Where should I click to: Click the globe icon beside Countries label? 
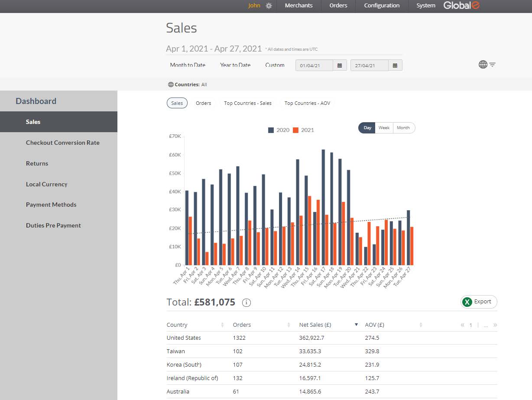click(171, 85)
